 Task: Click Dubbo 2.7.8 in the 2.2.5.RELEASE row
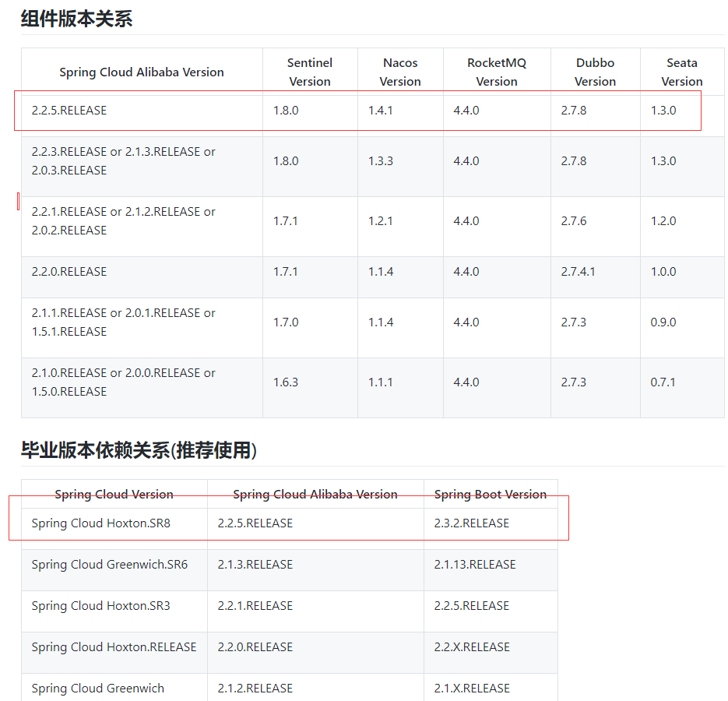point(573,111)
